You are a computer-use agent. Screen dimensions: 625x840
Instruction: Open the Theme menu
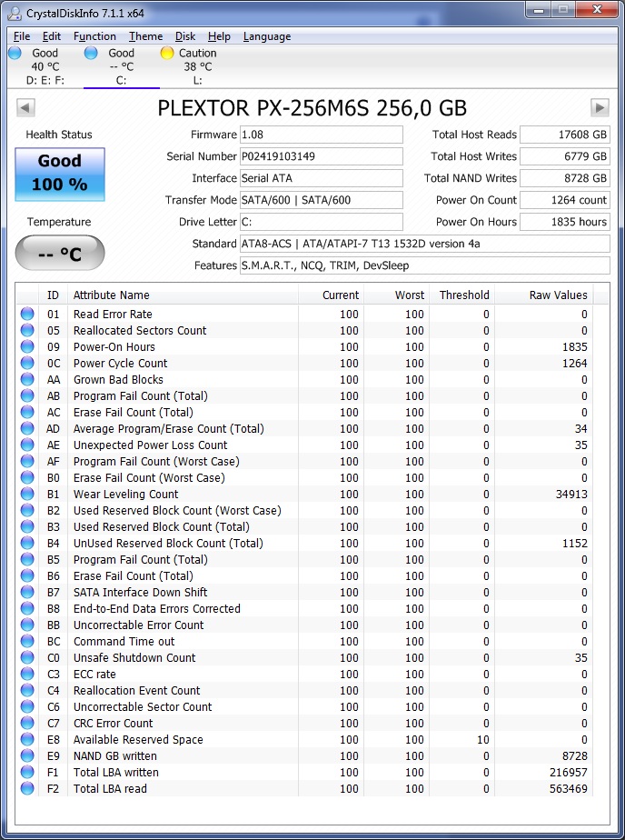tap(145, 36)
